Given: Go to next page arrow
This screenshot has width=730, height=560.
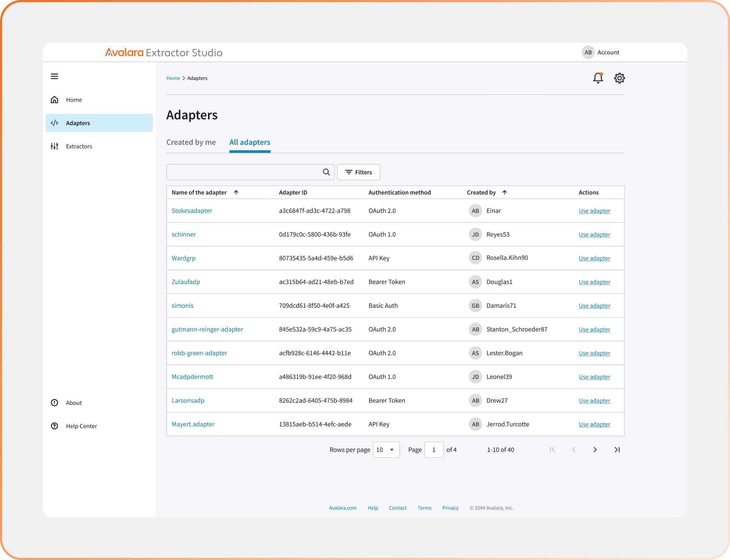Looking at the screenshot, I should [595, 450].
